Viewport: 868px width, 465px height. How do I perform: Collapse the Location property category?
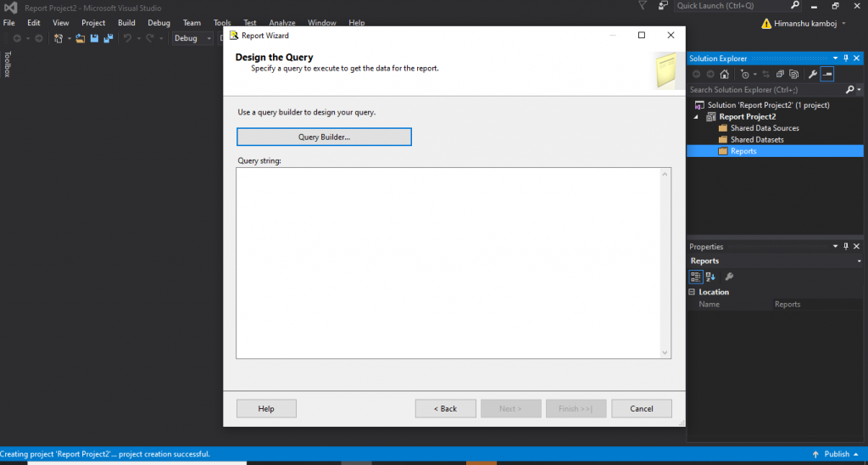693,292
